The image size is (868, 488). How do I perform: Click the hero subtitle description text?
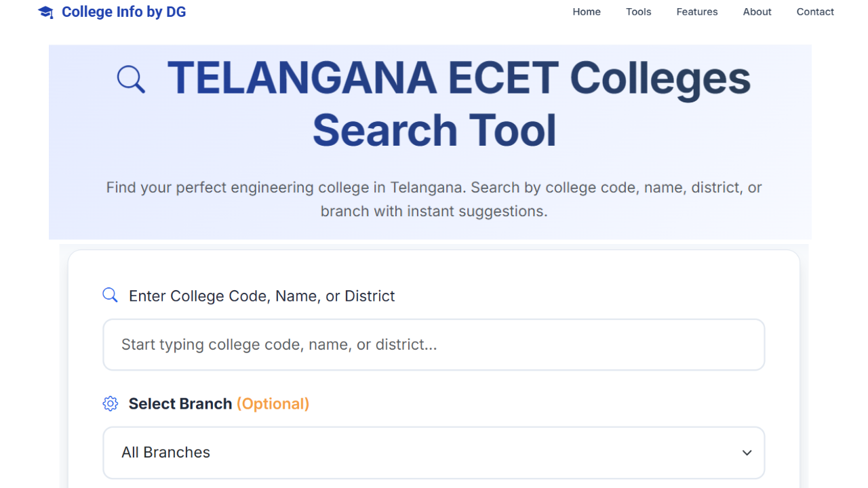433,199
